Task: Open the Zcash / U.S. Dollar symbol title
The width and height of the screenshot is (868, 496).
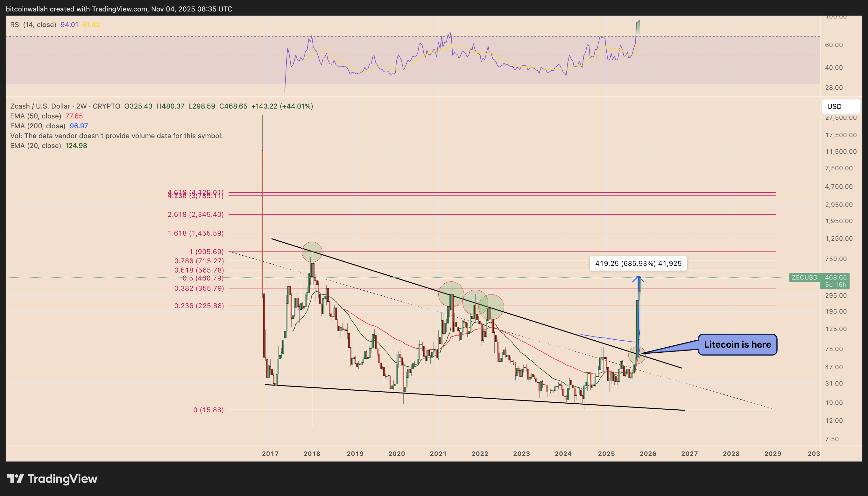Action: tap(40, 106)
